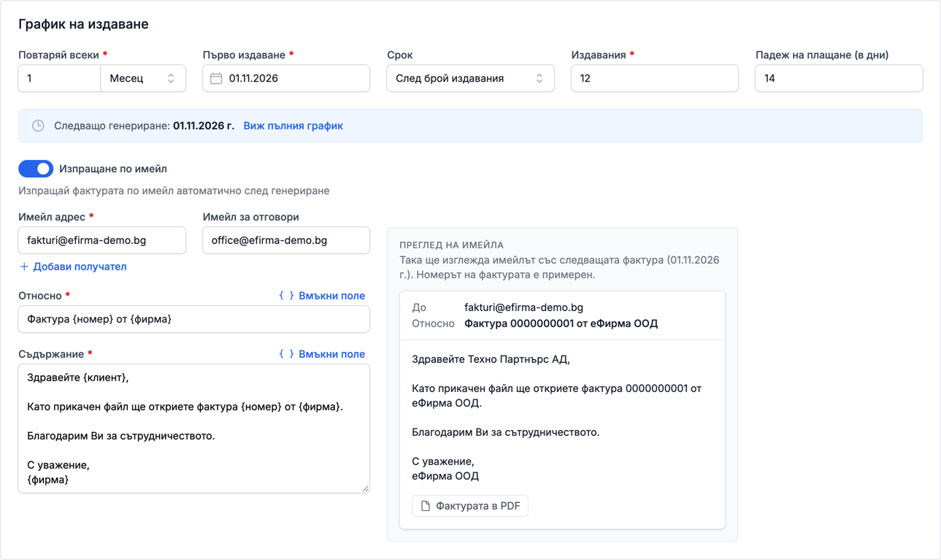This screenshot has width=941, height=560.
Task: Click the Имейл за отговори input field
Action: click(x=286, y=240)
